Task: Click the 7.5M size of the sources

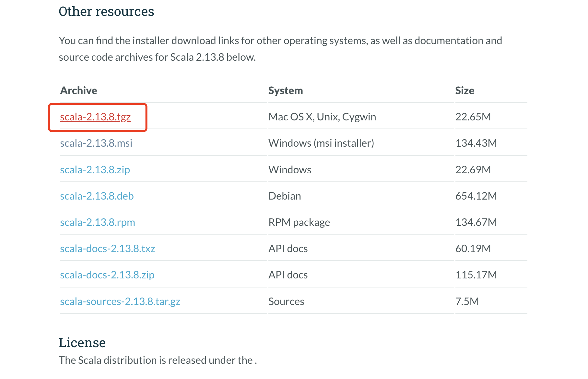Action: pos(467,301)
